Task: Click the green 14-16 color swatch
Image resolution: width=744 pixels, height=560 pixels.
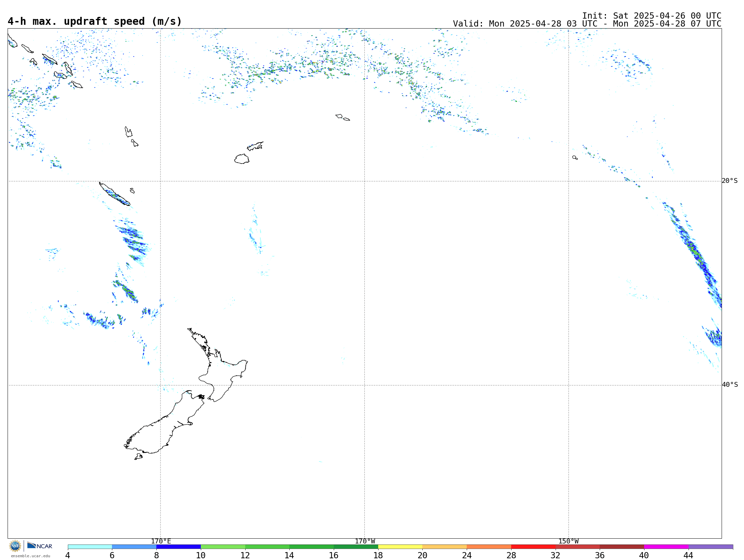Action: pyautogui.click(x=312, y=547)
